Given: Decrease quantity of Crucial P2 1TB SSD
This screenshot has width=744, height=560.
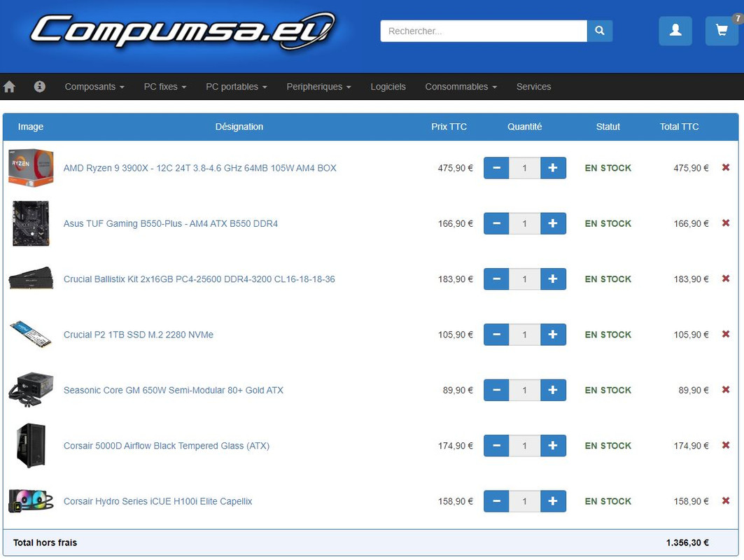Looking at the screenshot, I should pos(496,335).
